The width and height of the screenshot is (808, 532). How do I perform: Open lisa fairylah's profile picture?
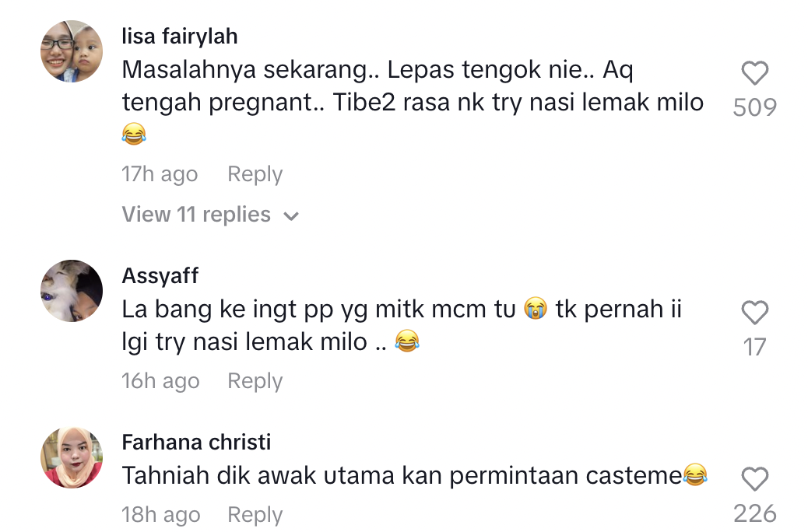pyautogui.click(x=72, y=52)
